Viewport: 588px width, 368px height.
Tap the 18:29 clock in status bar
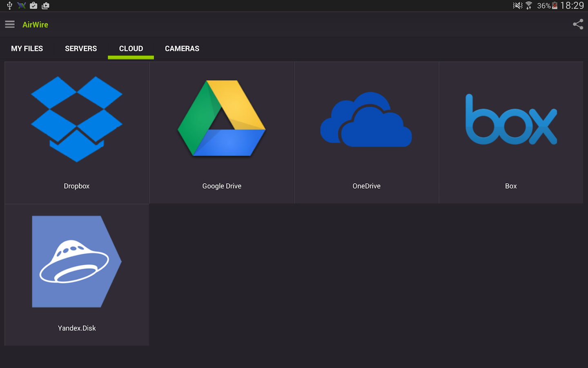tap(572, 6)
